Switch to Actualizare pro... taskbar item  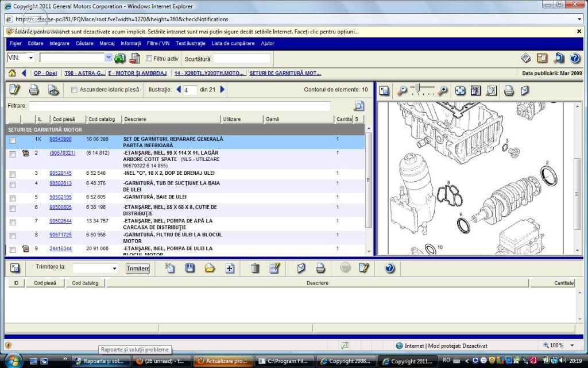223,361
